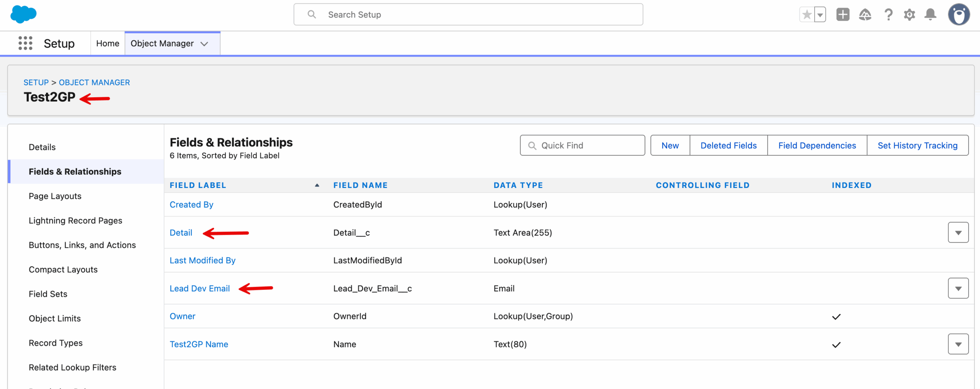The image size is (980, 389).
Task: Open the Notifications bell icon
Action: [x=930, y=15]
